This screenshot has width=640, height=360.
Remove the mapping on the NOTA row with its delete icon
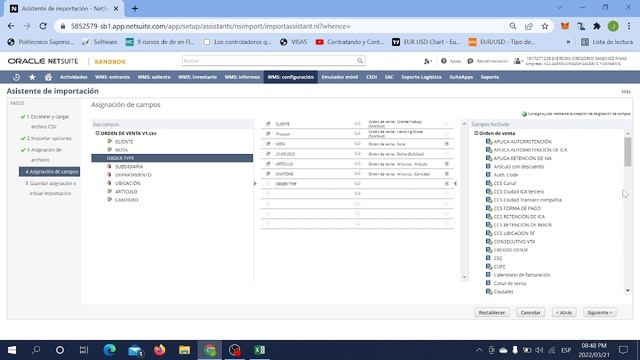pyautogui.click(x=447, y=144)
